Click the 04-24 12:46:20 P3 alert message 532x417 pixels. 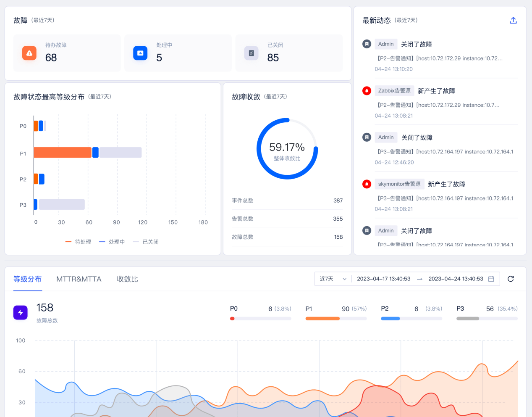[445, 152]
